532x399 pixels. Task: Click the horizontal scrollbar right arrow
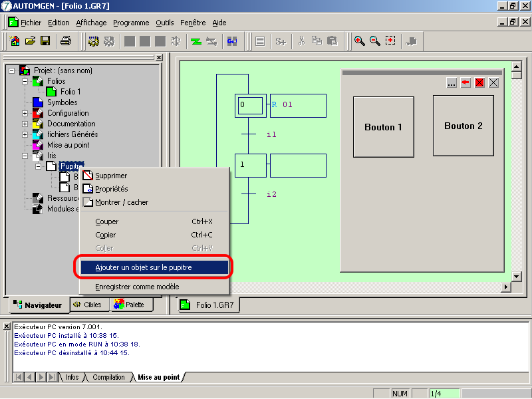[x=505, y=287]
